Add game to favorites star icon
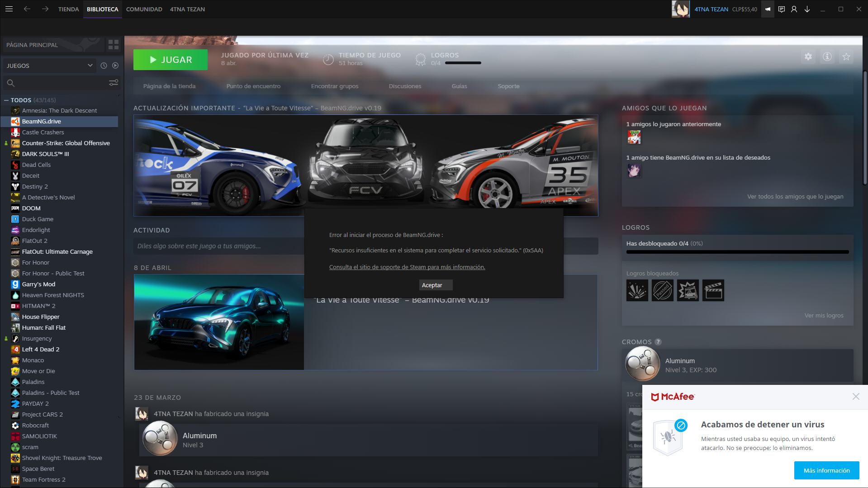The height and width of the screenshot is (488, 868). point(846,57)
